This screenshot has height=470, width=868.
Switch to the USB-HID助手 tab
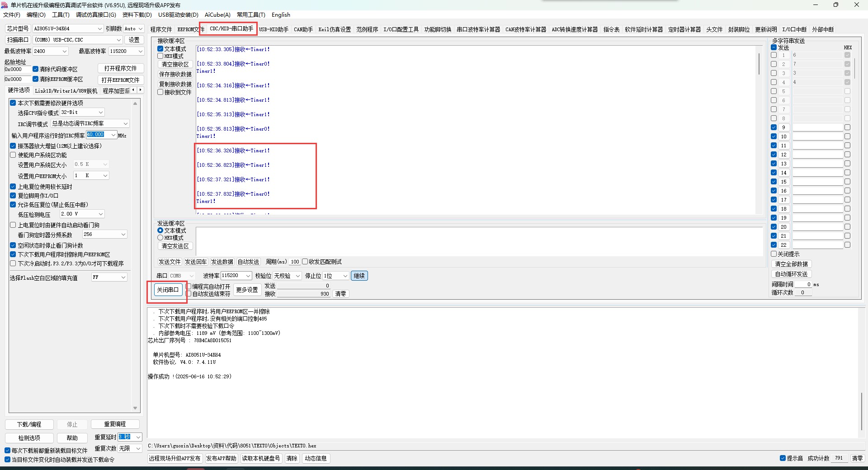point(274,29)
